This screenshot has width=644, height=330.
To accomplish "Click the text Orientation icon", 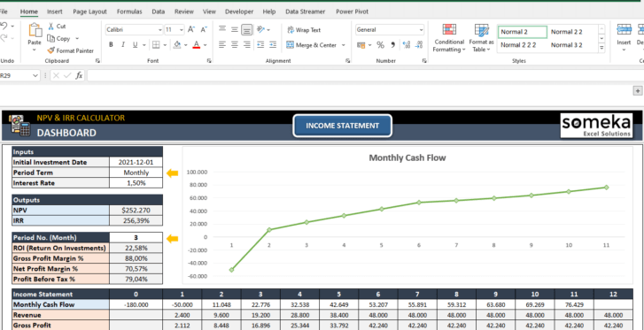I will click(260, 29).
